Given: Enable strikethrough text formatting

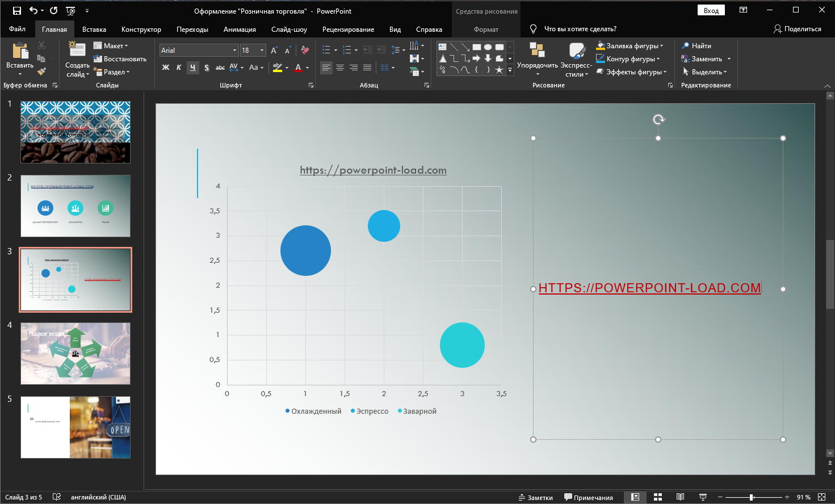Looking at the screenshot, I should 220,68.
